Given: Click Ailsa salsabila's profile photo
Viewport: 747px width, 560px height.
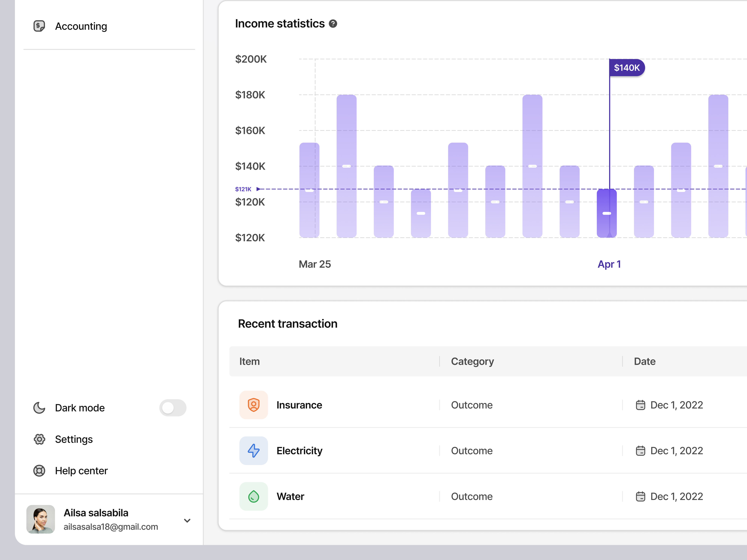Looking at the screenshot, I should [41, 519].
